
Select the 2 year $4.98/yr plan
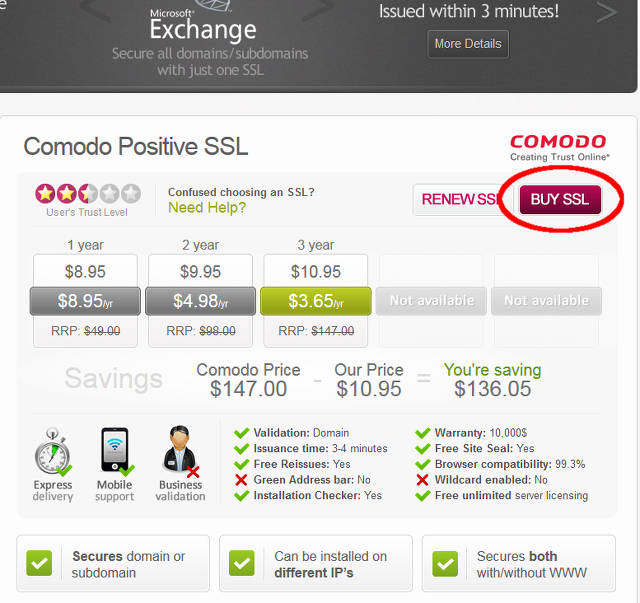[x=200, y=301]
